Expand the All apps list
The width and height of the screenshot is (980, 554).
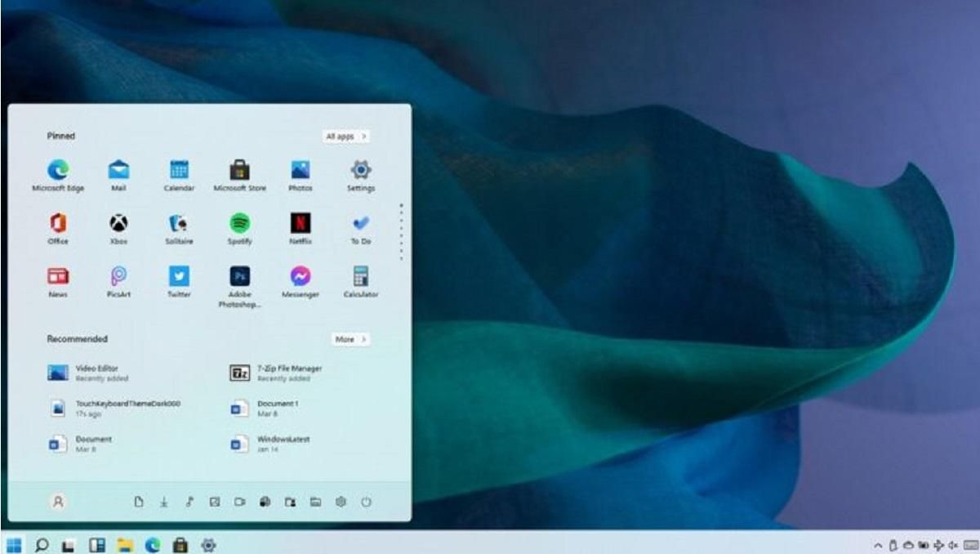tap(346, 136)
